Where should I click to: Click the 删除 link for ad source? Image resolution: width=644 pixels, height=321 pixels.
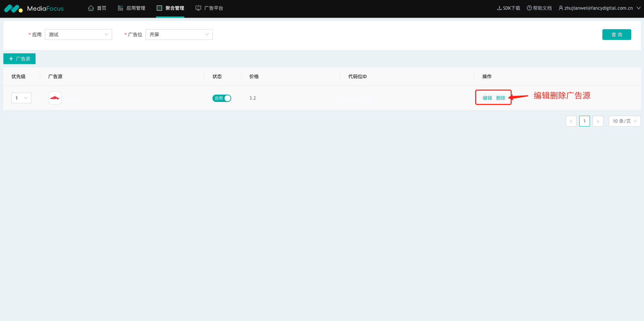click(x=501, y=98)
